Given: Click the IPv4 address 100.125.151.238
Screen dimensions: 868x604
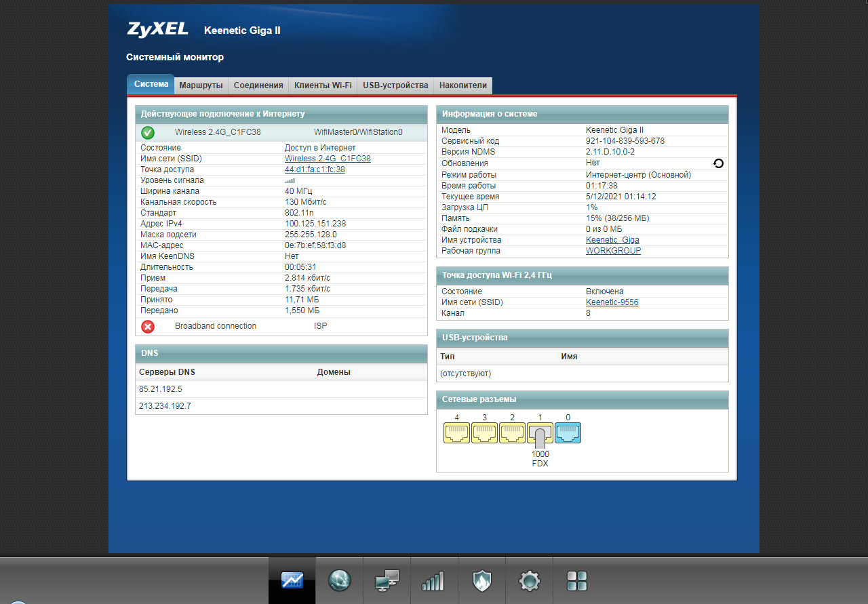Looking at the screenshot, I should pyautogui.click(x=315, y=224).
